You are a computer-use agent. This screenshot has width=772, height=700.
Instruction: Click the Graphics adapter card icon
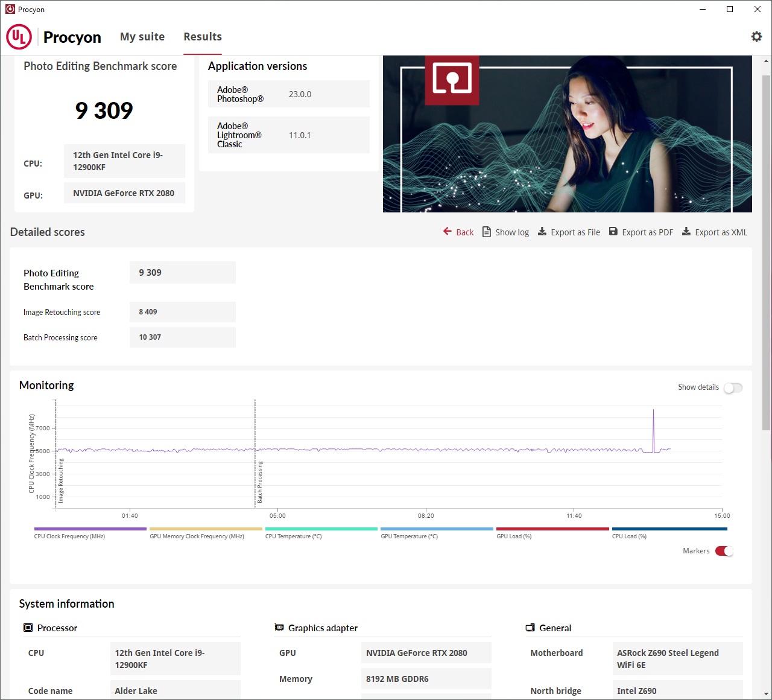(x=279, y=628)
